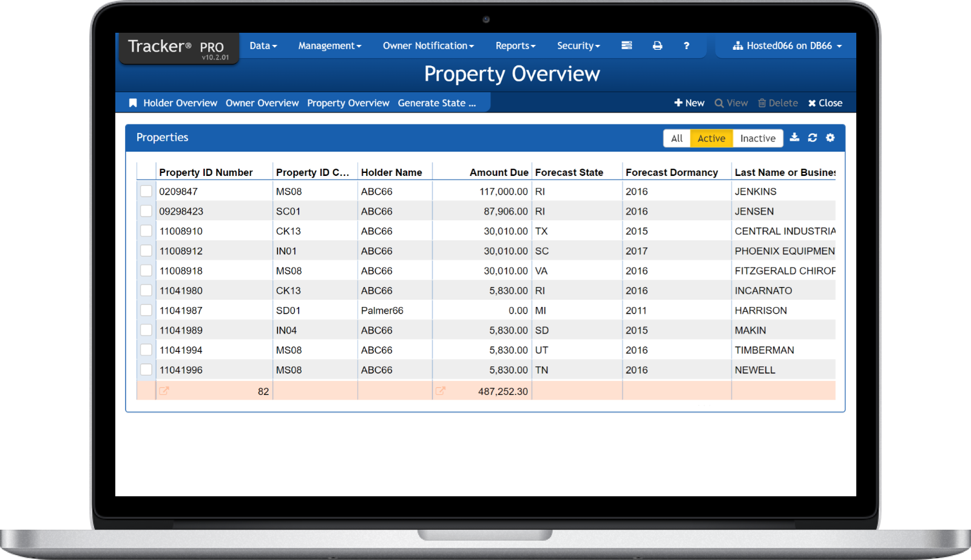The height and width of the screenshot is (560, 971).
Task: Tick the row checkbox for property 11041987
Action: click(x=146, y=310)
